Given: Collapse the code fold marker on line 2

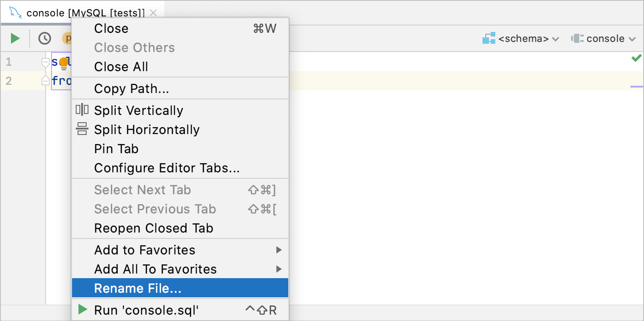Looking at the screenshot, I should [45, 81].
